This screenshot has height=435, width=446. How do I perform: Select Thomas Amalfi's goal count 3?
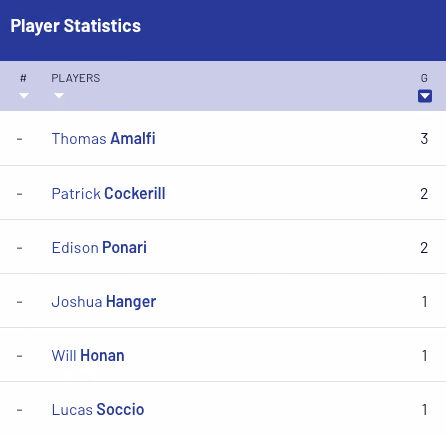coord(424,139)
